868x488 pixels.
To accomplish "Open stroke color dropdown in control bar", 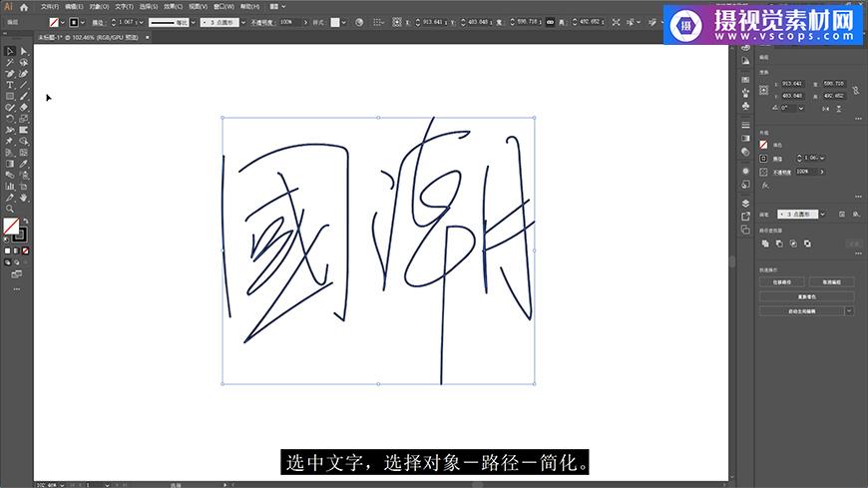I will pos(83,22).
